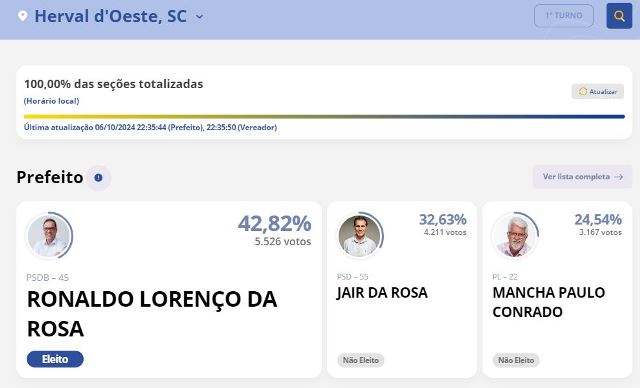Click the arrow in Ver lista completa
Screen dimensions: 640x388
pos(619,177)
